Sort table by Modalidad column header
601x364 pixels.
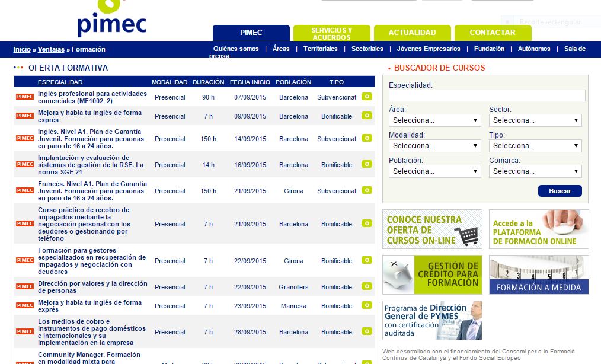point(170,82)
